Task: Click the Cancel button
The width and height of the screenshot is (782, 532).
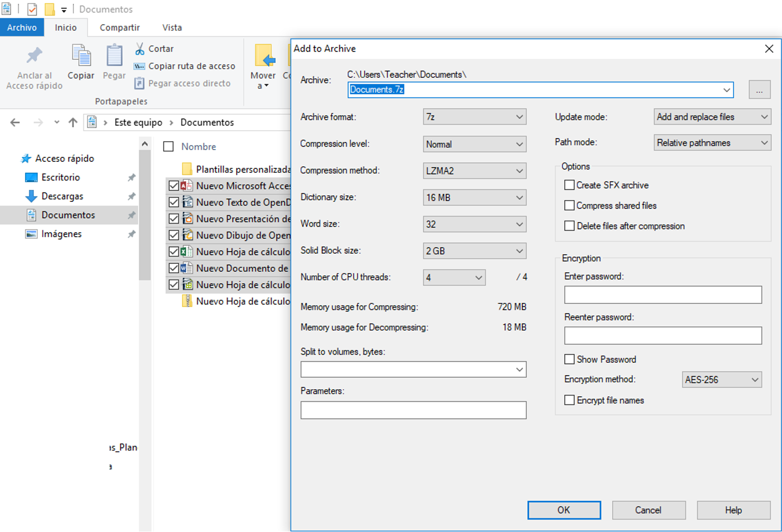Action: [648, 510]
